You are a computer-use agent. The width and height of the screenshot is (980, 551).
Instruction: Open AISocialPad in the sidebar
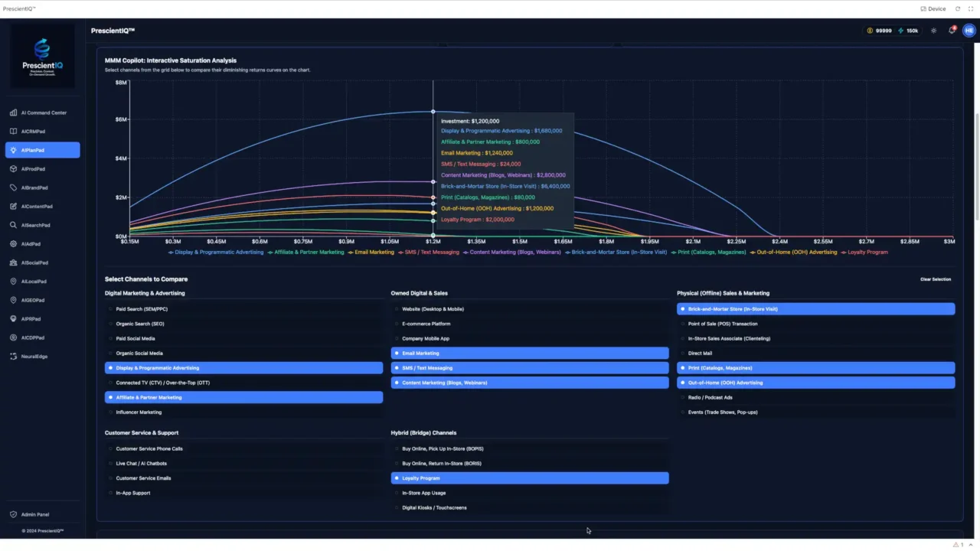pyautogui.click(x=34, y=262)
